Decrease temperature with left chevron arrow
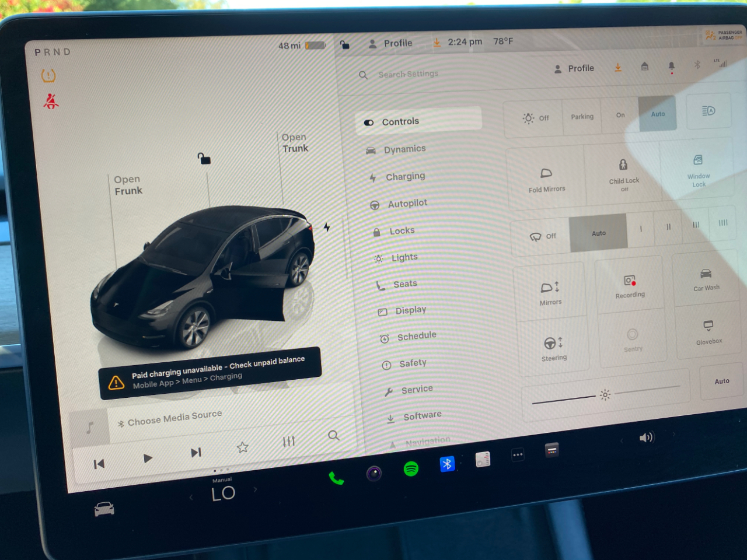The image size is (747, 560). click(191, 497)
